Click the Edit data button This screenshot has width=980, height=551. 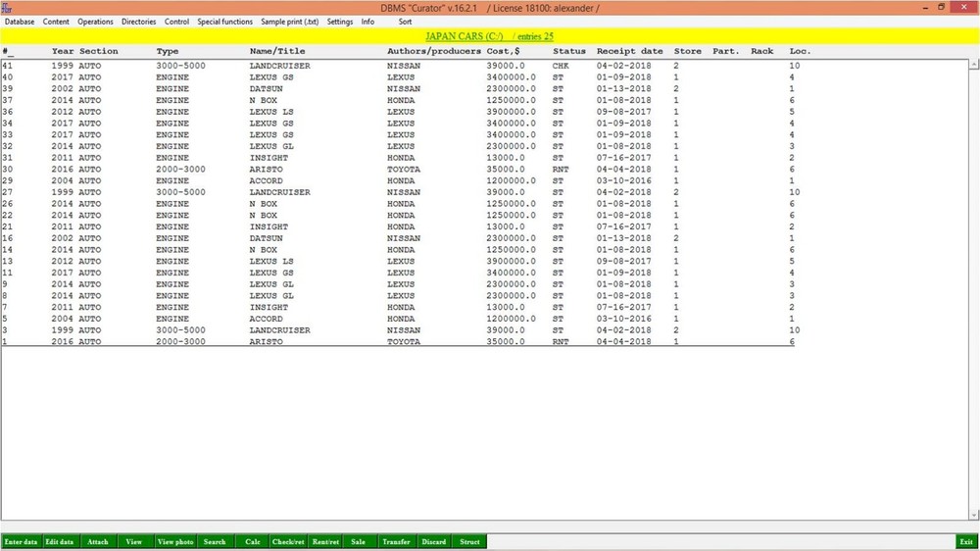[x=60, y=541]
